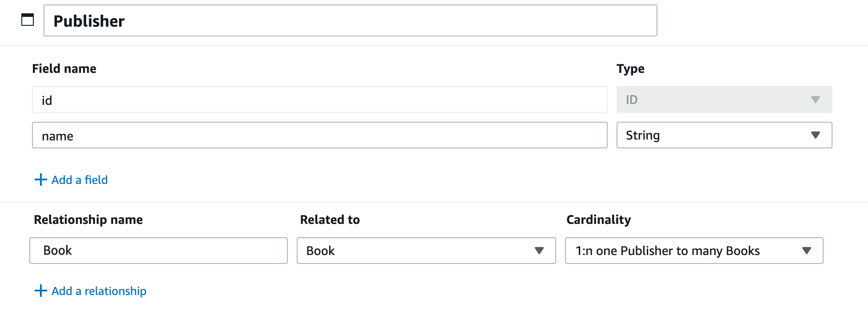
Task: Click the model window icon beside Publisher
Action: [x=28, y=20]
